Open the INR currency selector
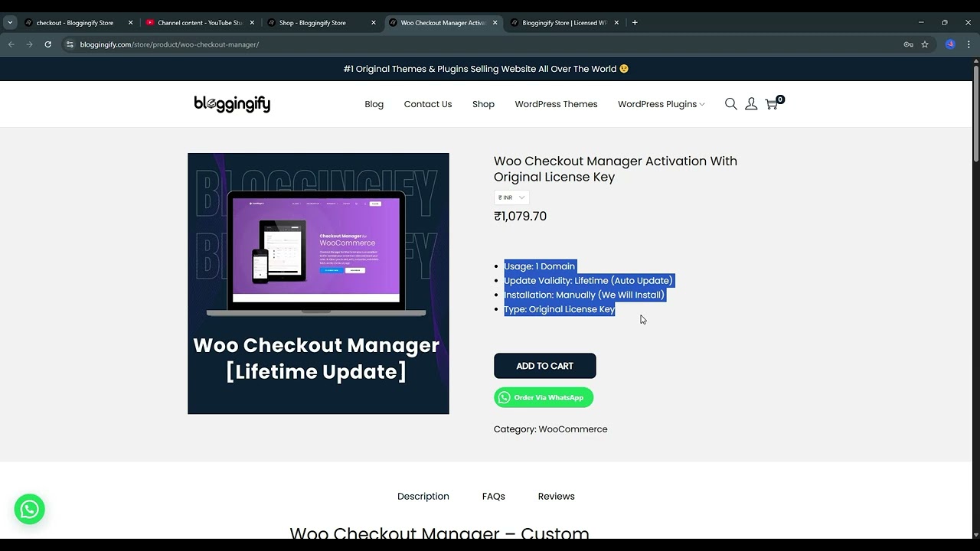Image resolution: width=980 pixels, height=551 pixels. pos(511,197)
